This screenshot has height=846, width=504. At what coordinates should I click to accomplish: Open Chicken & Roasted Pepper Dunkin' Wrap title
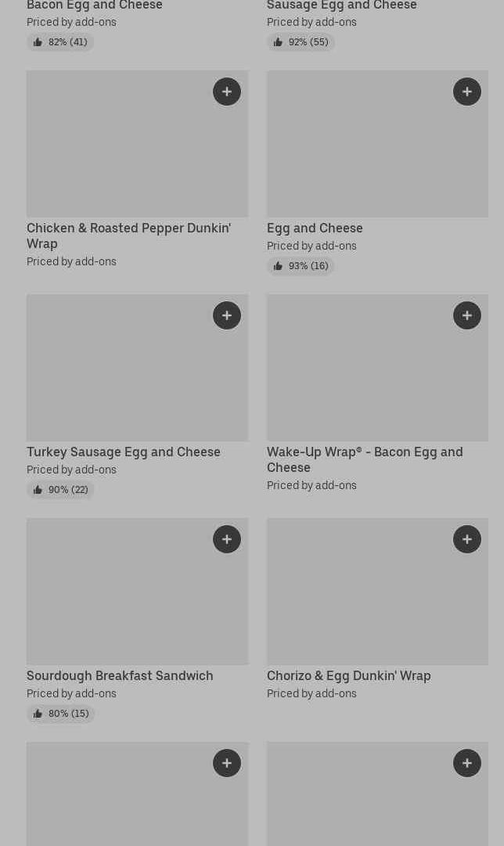pos(128,236)
